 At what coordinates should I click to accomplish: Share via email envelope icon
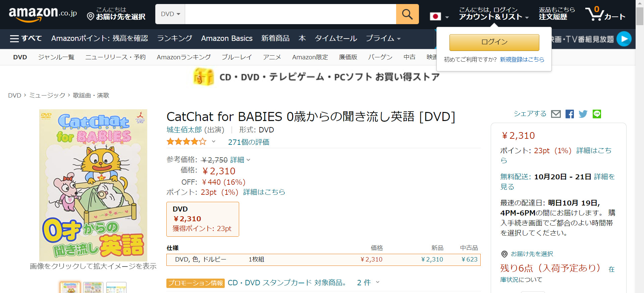pyautogui.click(x=556, y=114)
